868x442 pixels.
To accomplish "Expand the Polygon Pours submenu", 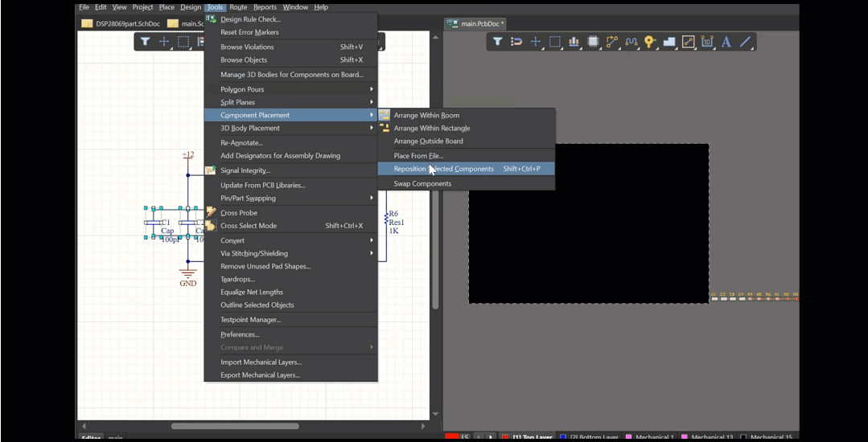I will [x=290, y=89].
